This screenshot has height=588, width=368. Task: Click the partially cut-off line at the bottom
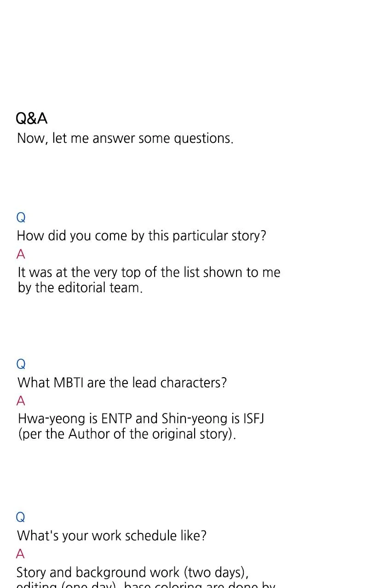click(x=145, y=585)
